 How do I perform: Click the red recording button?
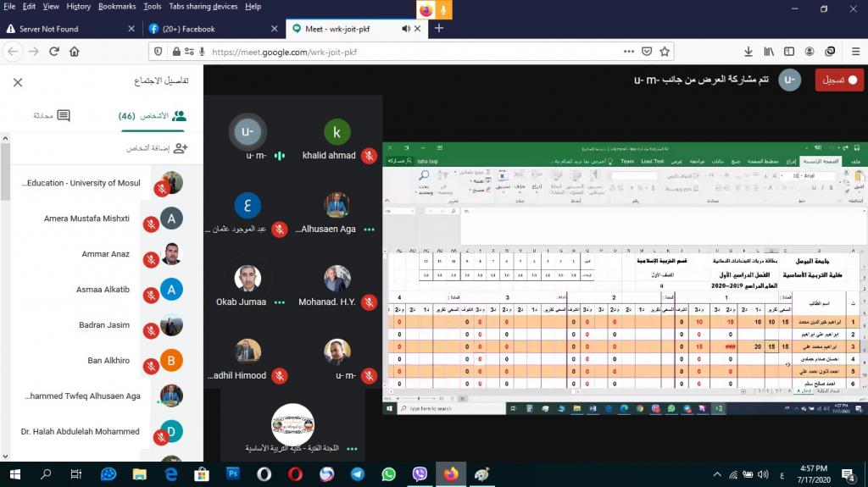(839, 80)
